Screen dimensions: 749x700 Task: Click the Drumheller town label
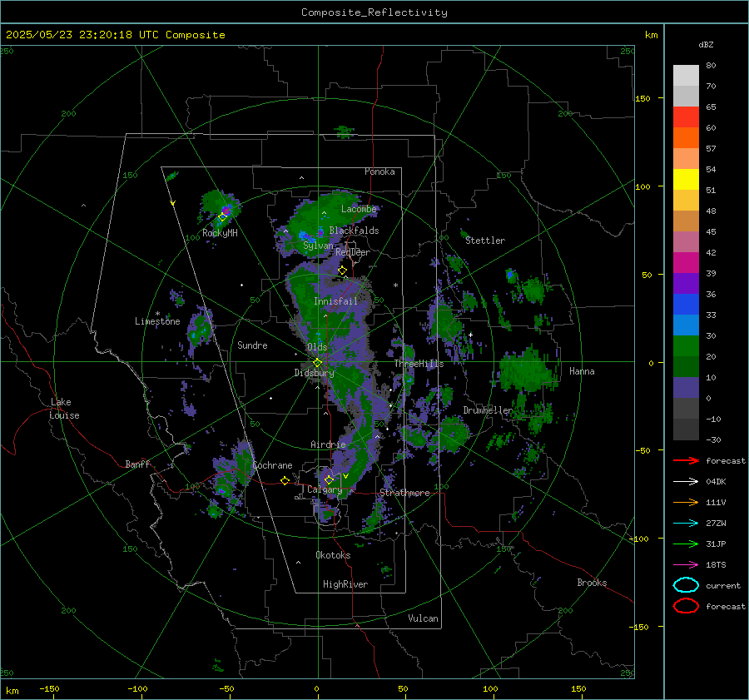(488, 410)
